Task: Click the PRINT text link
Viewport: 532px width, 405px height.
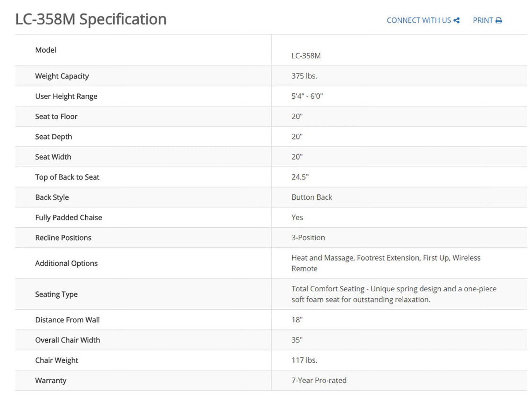Action: pos(483,21)
